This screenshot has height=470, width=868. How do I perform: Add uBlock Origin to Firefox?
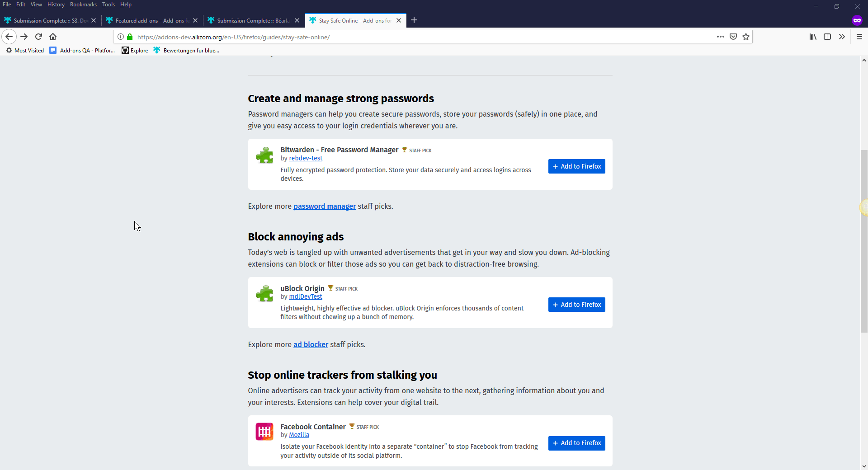[x=576, y=305]
